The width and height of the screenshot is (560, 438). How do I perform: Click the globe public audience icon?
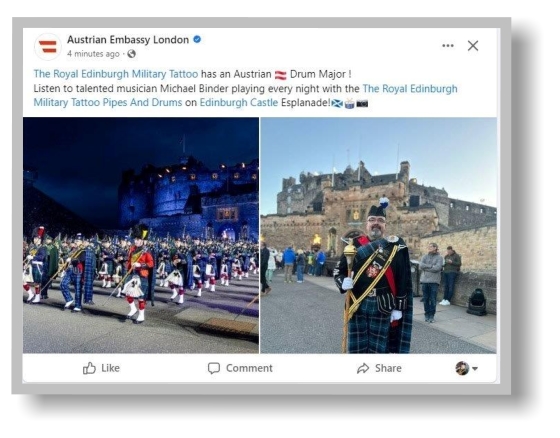click(x=132, y=54)
